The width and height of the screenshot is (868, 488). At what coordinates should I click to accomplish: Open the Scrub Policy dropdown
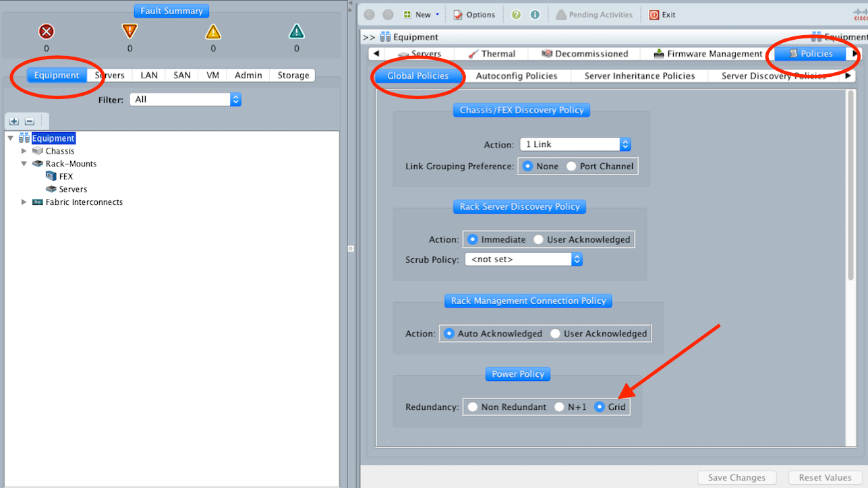point(523,259)
